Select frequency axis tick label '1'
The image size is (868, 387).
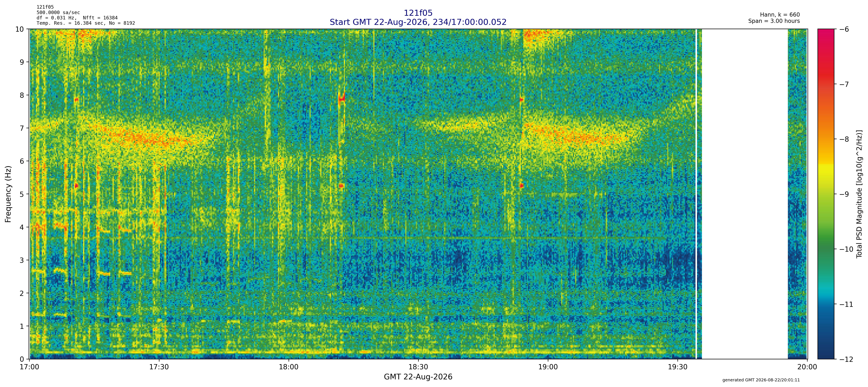click(22, 326)
